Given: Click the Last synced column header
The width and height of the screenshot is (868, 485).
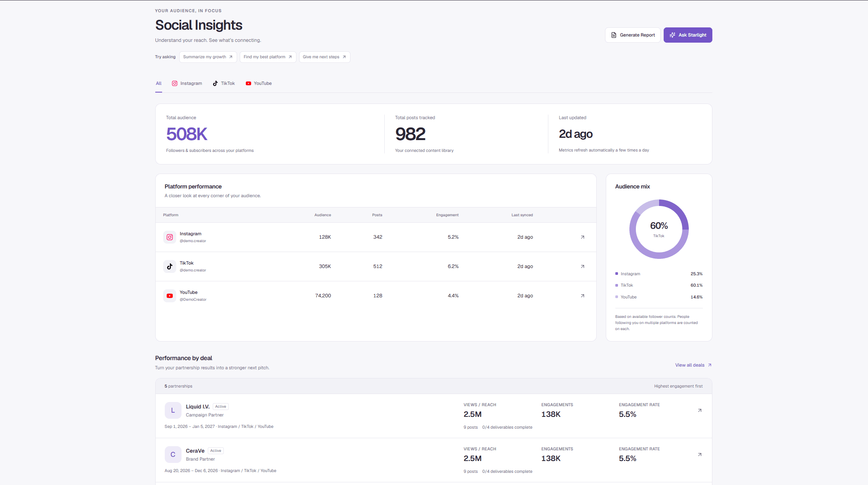Looking at the screenshot, I should click(x=522, y=215).
